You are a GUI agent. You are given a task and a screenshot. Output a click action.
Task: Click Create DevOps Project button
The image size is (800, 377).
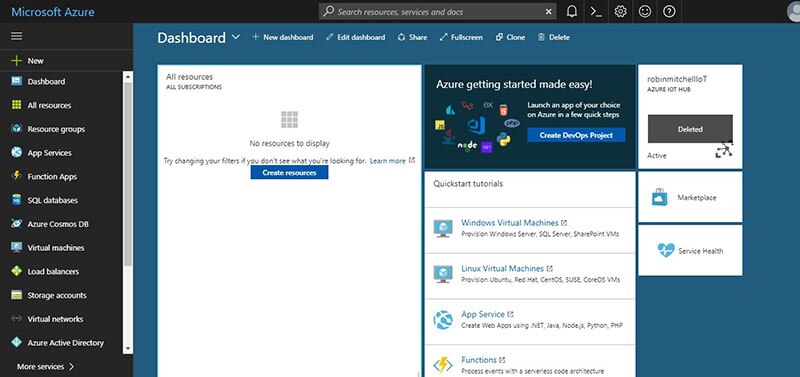coord(576,135)
